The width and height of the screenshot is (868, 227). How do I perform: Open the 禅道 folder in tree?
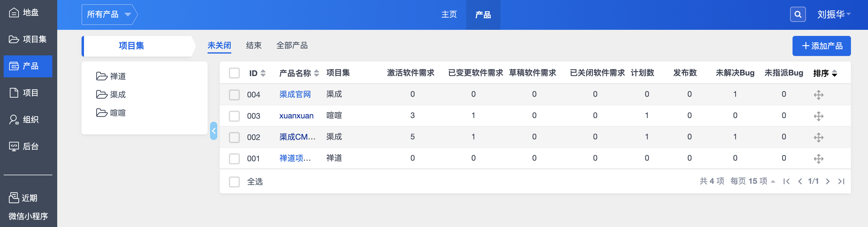click(x=111, y=76)
